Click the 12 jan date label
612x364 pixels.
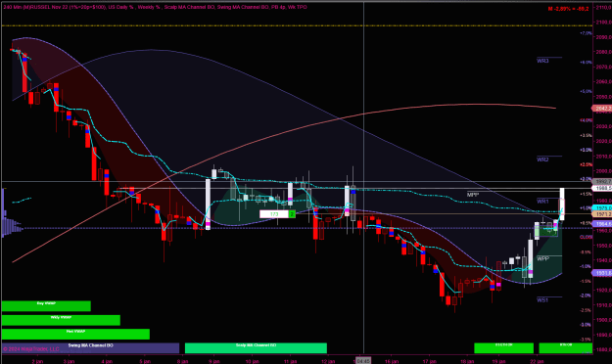point(328,361)
